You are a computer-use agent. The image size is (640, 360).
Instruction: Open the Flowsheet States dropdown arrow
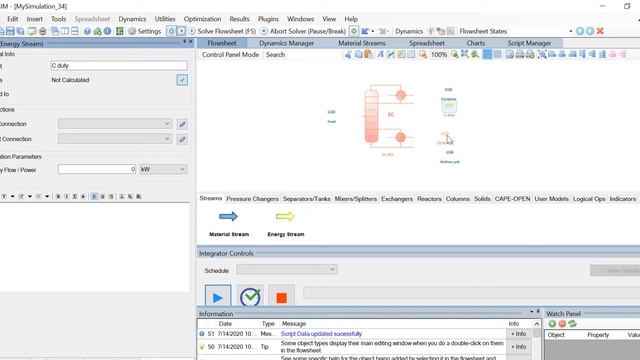pos(570,31)
